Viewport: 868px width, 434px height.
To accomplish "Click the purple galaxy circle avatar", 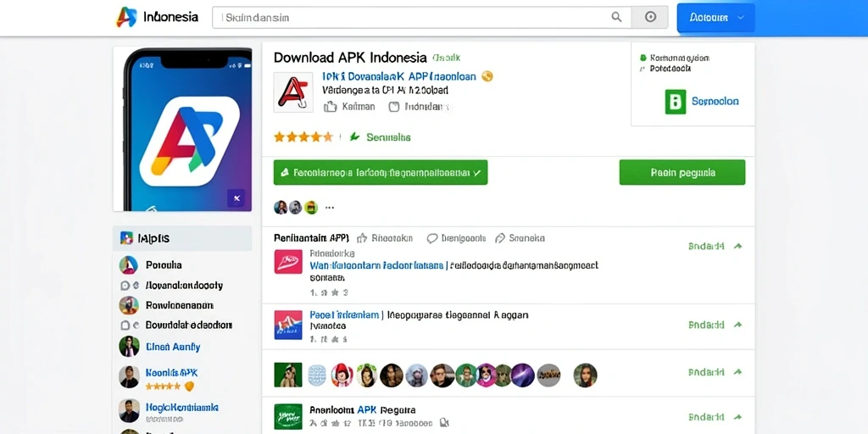I will click(522, 375).
